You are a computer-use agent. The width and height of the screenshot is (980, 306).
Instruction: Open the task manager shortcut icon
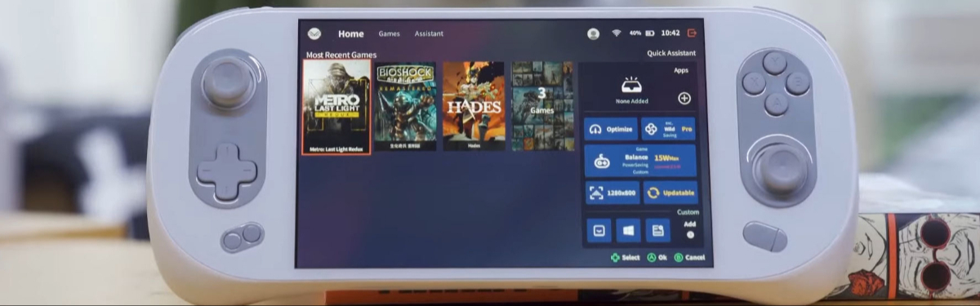[x=657, y=231]
